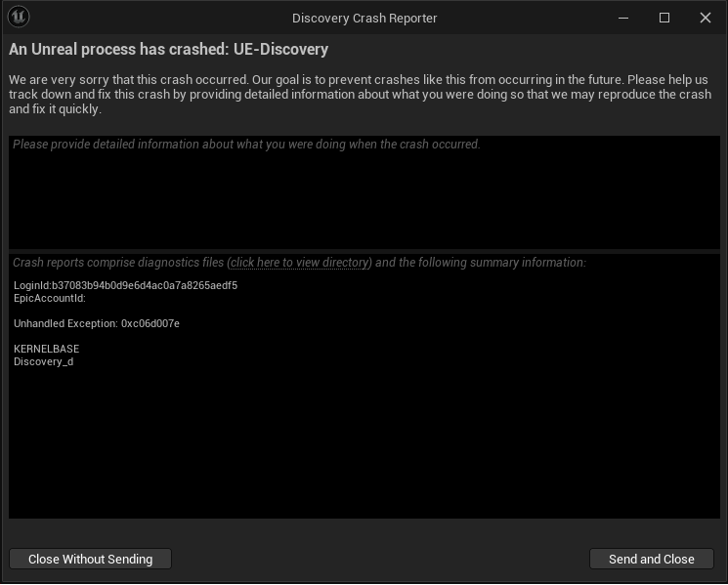The width and height of the screenshot is (728, 585).
Task: Click the crash description input box
Action: (x=364, y=195)
